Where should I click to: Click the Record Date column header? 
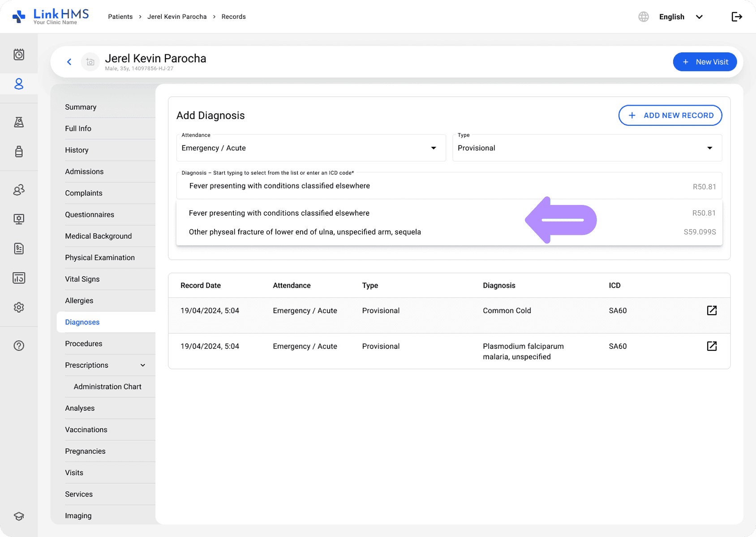[x=201, y=286]
